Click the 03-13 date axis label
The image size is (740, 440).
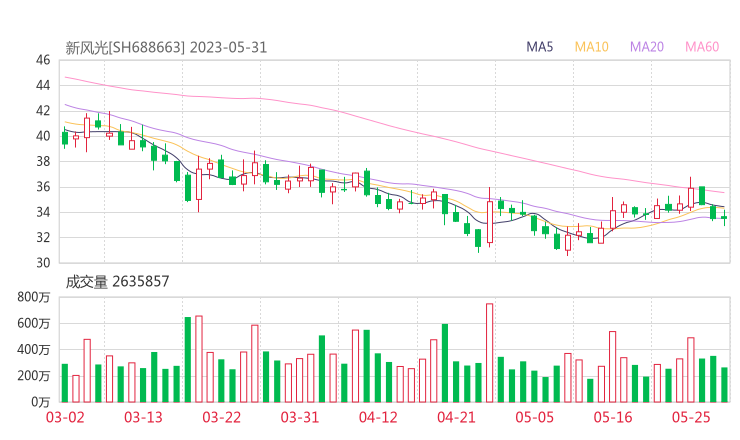click(x=143, y=417)
